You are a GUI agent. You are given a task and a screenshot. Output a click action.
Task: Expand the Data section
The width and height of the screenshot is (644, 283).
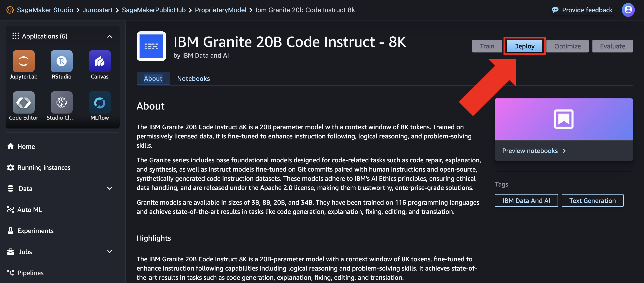[109, 188]
